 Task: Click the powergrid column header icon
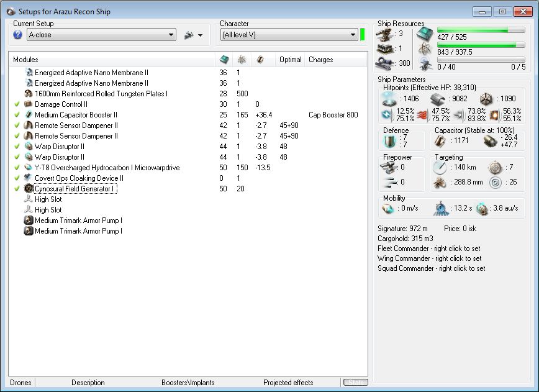(242, 60)
